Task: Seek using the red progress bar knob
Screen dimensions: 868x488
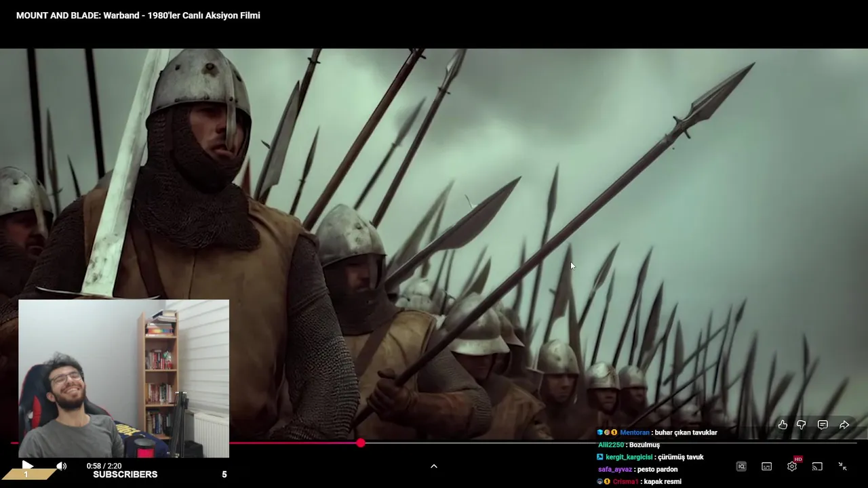Action: [x=361, y=443]
